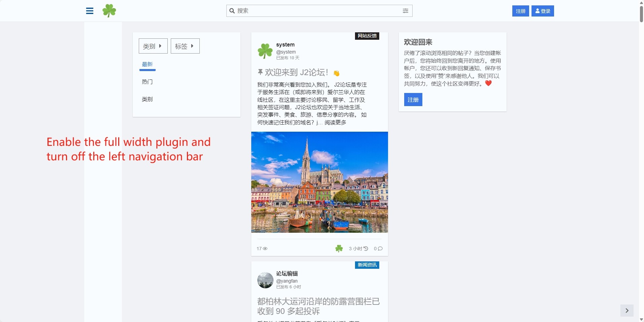The height and width of the screenshot is (322, 644).
Task: Click the small clover last-poster avatar
Action: 339,249
